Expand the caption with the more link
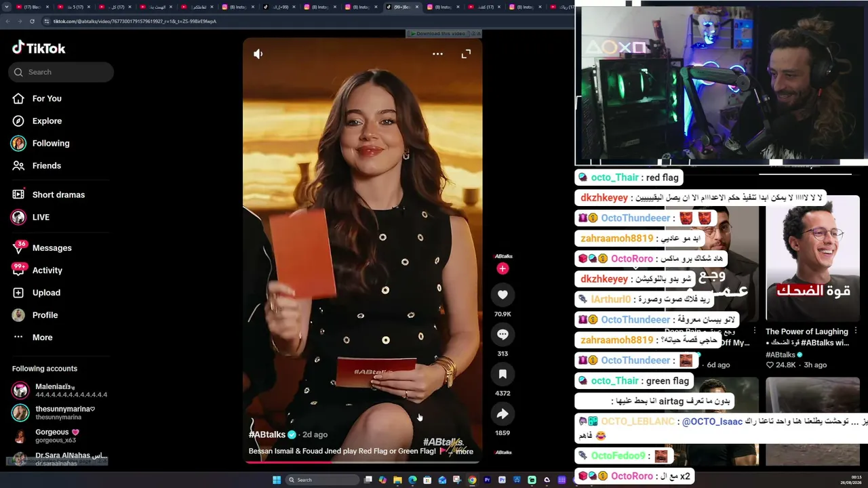868x488 pixels. pos(465,451)
